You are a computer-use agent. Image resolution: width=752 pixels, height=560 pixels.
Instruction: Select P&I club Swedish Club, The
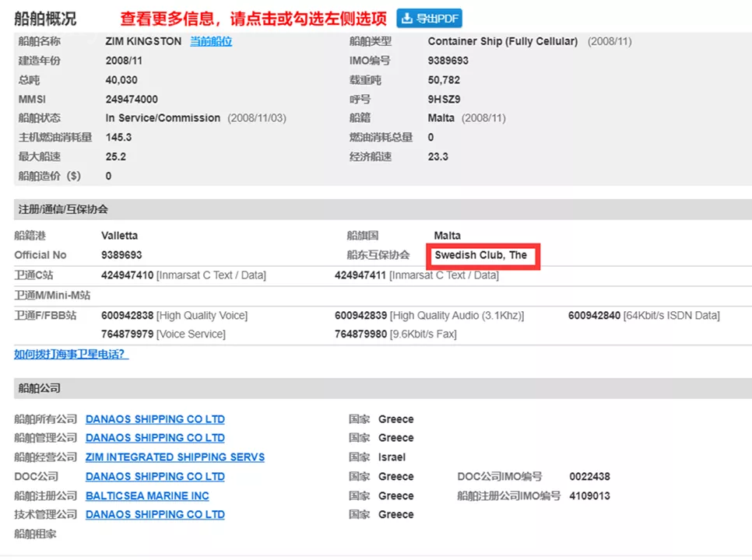(480, 255)
